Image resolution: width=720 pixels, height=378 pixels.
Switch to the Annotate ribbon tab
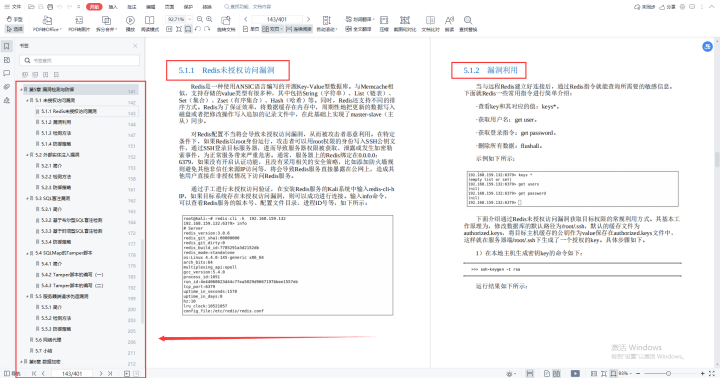coord(132,7)
